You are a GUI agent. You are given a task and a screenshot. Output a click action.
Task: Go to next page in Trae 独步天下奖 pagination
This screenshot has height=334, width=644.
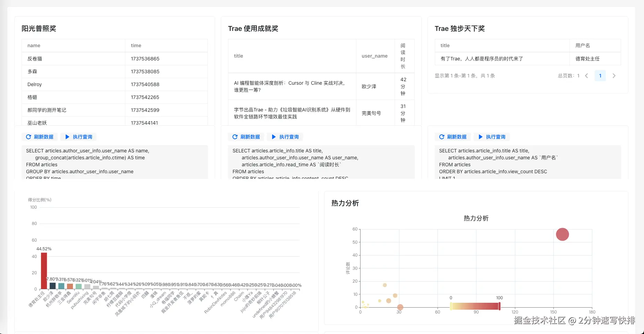coord(614,76)
